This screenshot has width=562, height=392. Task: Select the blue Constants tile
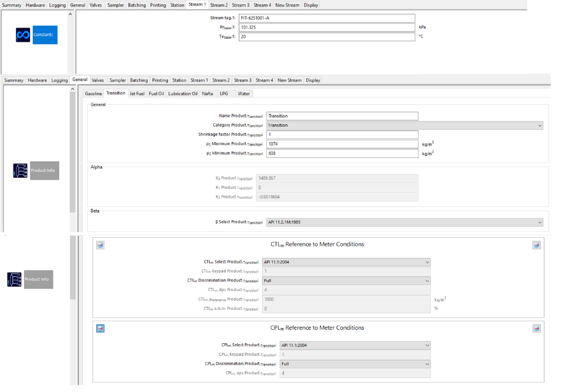(x=45, y=35)
